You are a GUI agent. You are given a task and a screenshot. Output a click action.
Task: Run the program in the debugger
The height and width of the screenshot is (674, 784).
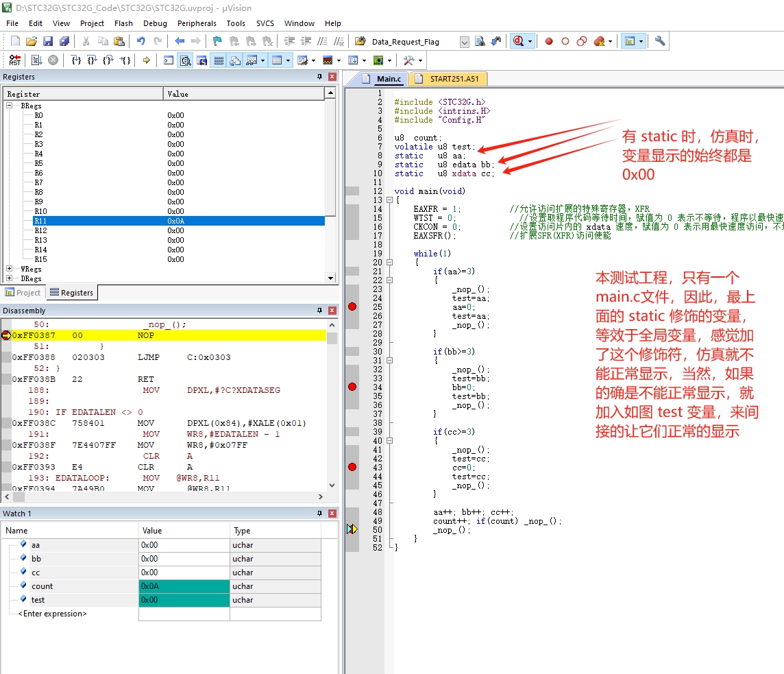tap(36, 60)
